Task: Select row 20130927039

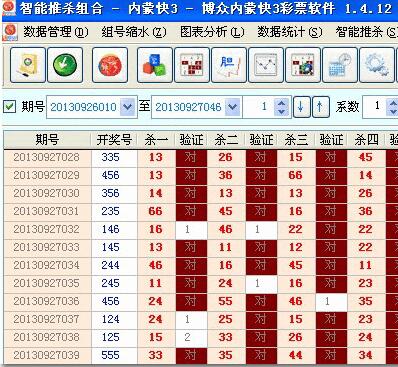Action: [x=201, y=355]
